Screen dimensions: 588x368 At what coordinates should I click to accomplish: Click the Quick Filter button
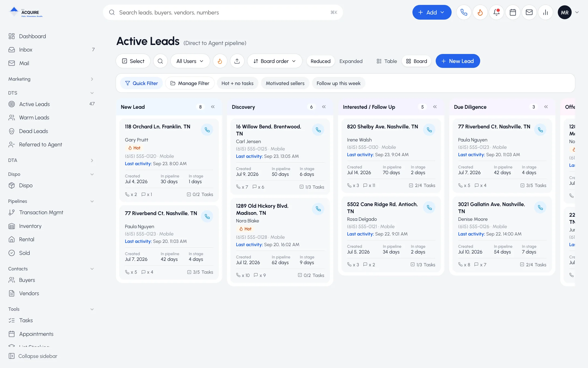[141, 83]
